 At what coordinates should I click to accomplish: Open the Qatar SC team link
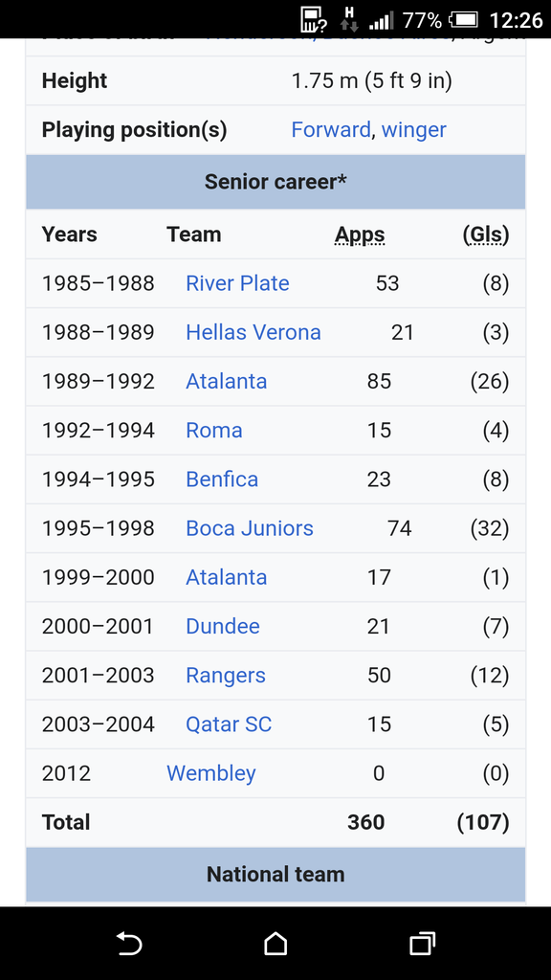coord(229,724)
